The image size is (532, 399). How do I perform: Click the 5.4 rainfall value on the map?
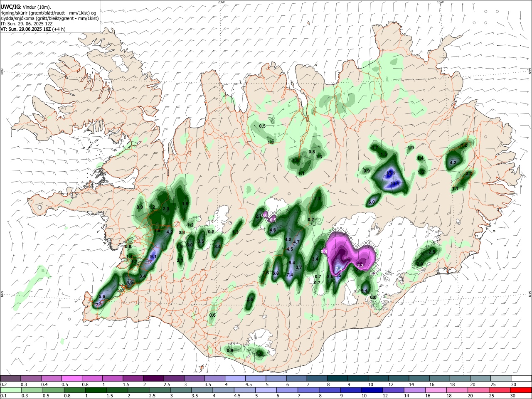291,263
